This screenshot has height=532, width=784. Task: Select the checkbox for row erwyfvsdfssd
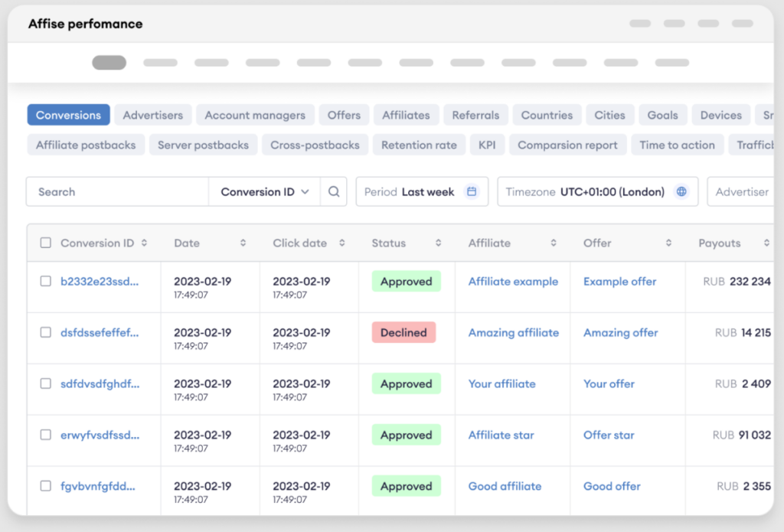46,435
